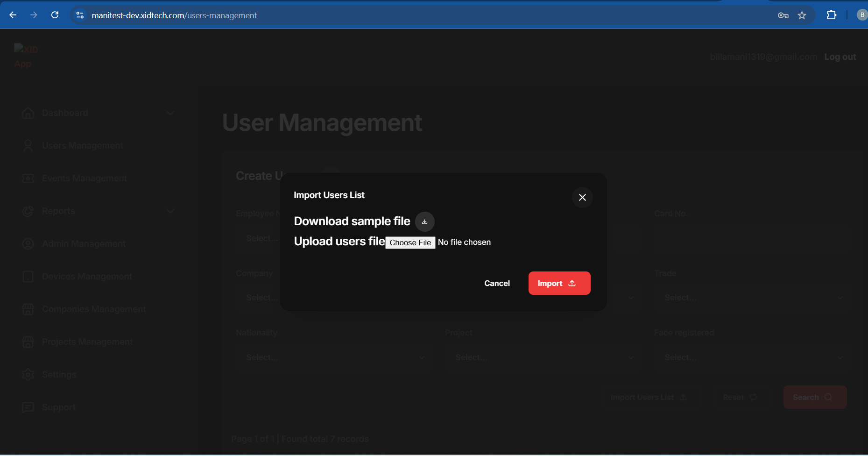
Task: Close the Import Users List dialog
Action: pos(582,198)
